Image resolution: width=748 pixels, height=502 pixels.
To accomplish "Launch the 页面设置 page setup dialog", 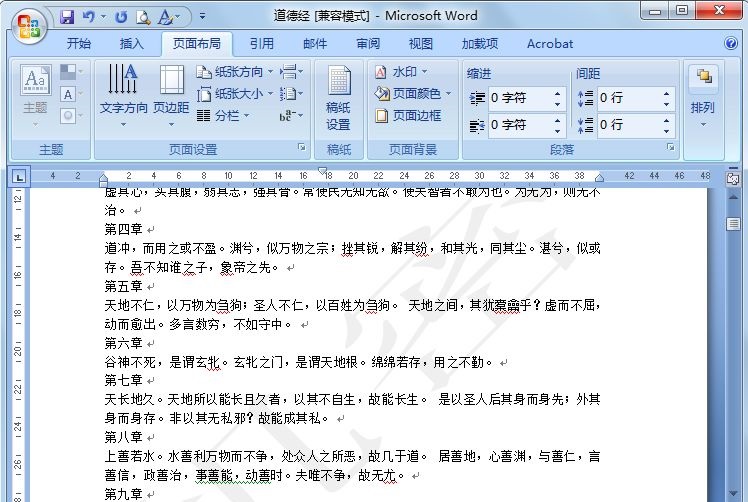I will click(302, 148).
